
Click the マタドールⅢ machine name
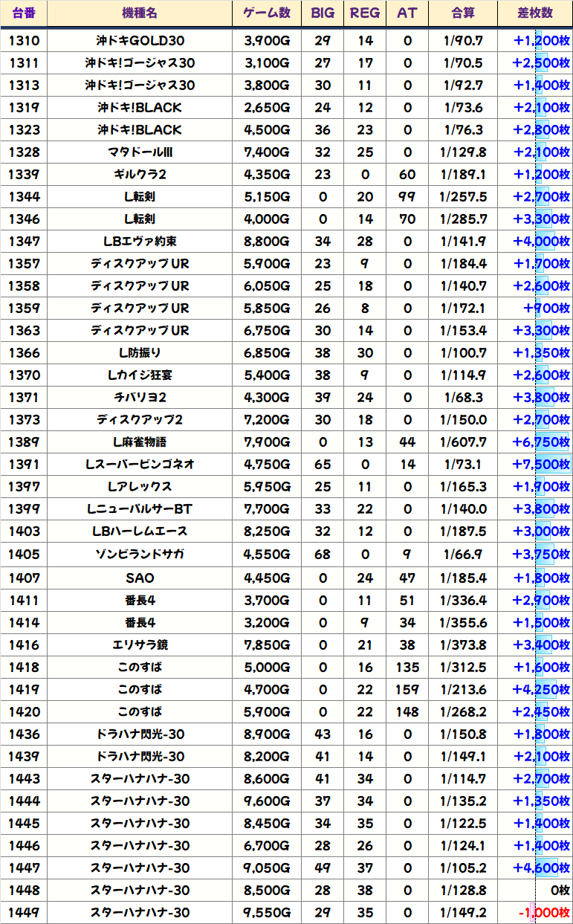pos(140,152)
